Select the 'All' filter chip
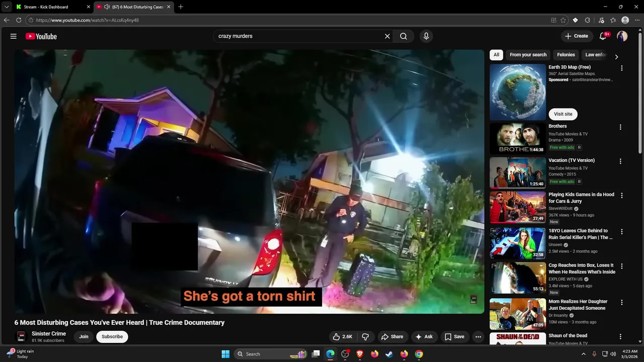The height and width of the screenshot is (362, 644). 496,55
